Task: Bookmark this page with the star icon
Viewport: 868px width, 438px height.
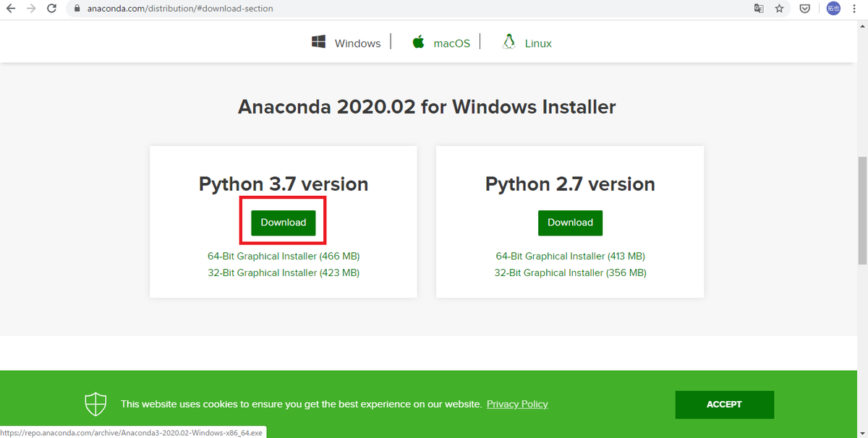Action: (779, 9)
